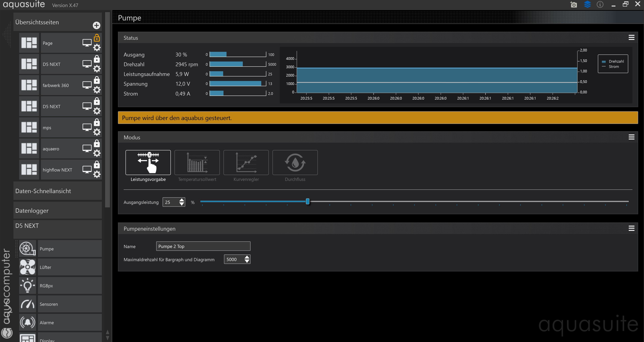Screen dimensions: 644x342
Task: Select the Pumpe pump icon in sidebar
Action: [28, 249]
